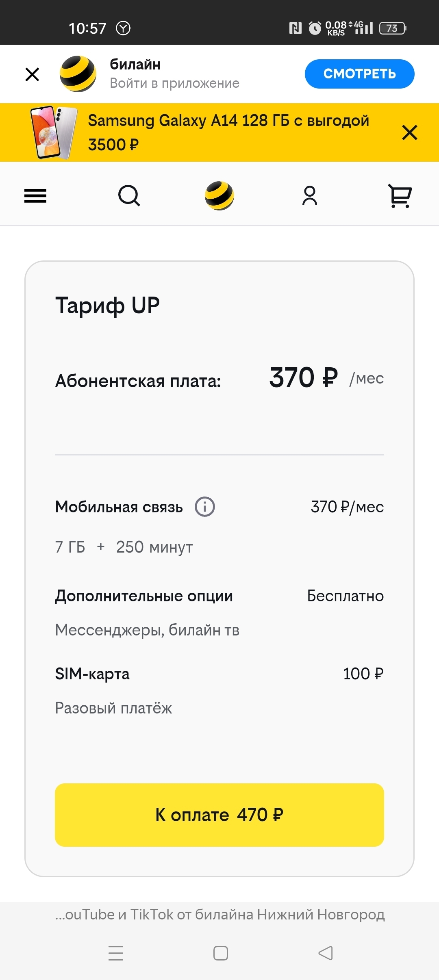
Task: Tap К оплате 470 ₽ button
Action: (x=219, y=815)
